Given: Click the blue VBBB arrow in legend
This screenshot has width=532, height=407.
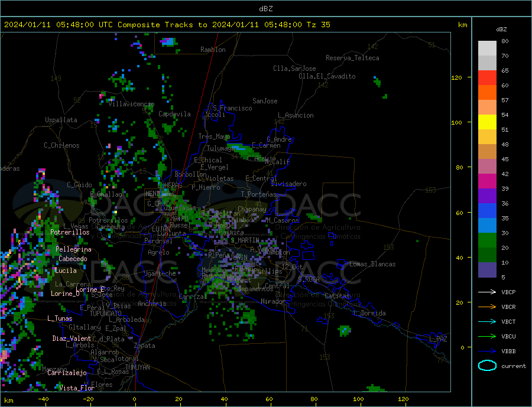Looking at the screenshot, I should click(x=487, y=351).
